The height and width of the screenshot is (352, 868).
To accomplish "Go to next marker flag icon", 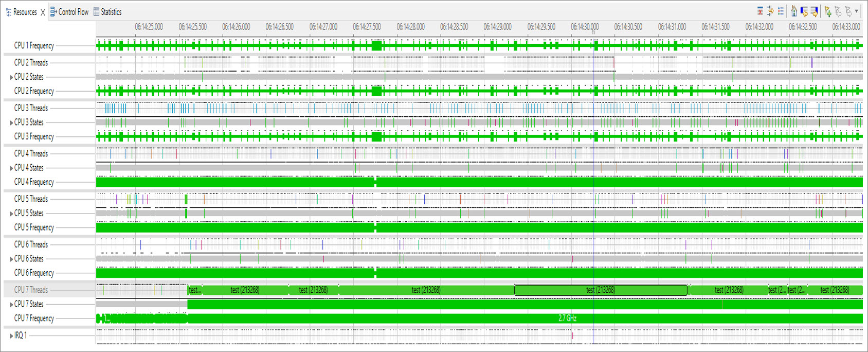I will (x=848, y=11).
